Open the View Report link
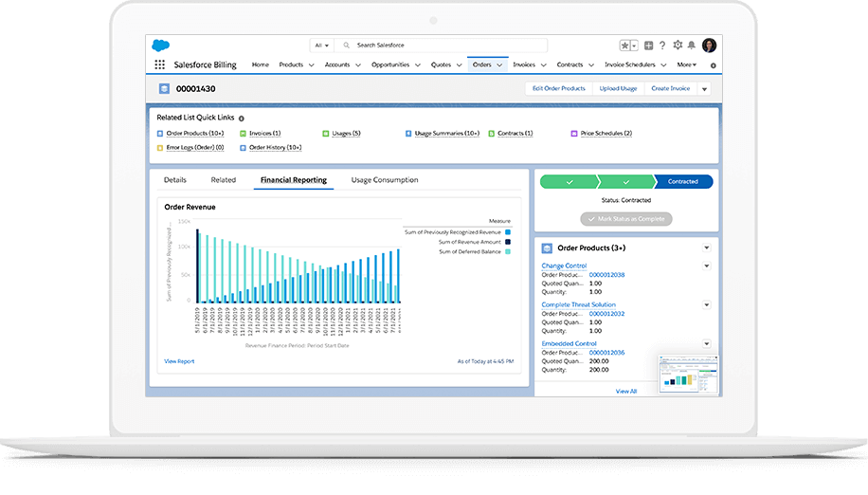Image resolution: width=868 pixels, height=495 pixels. [x=179, y=361]
